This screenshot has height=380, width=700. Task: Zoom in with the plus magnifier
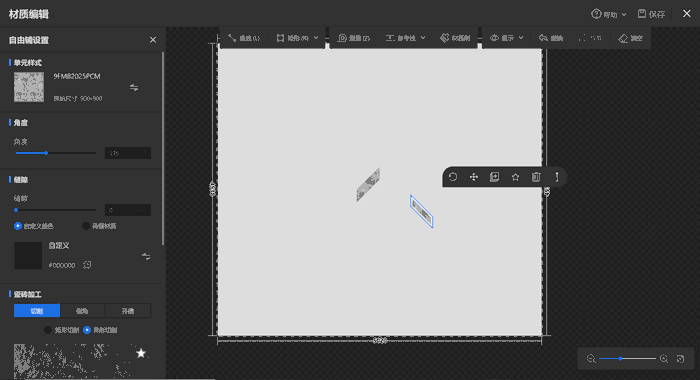pos(664,359)
